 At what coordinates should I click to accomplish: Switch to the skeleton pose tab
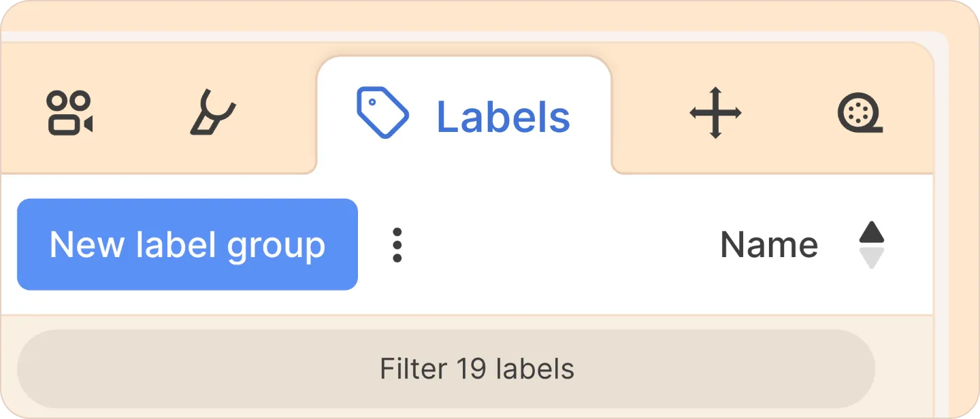pos(212,113)
